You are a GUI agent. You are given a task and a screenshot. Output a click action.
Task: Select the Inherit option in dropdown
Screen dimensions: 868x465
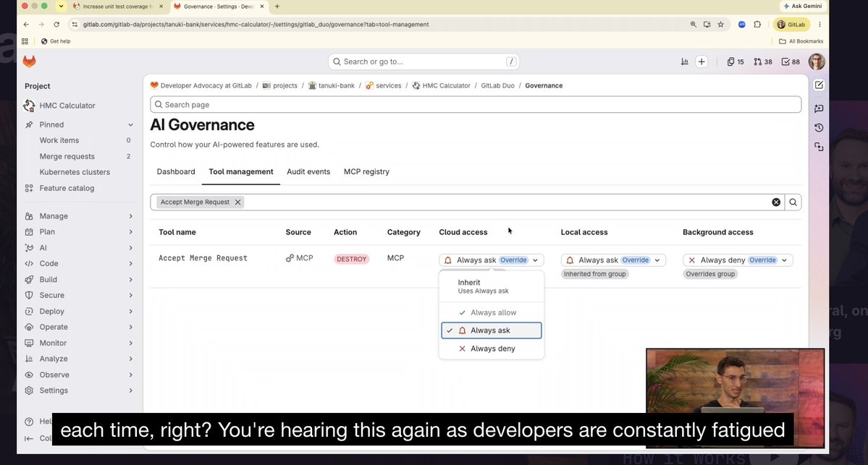(x=491, y=286)
